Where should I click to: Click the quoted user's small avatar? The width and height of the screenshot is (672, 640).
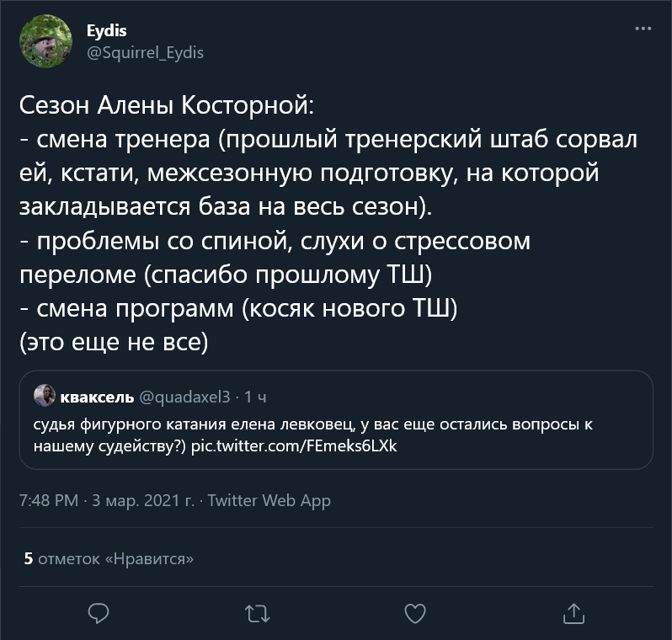coord(45,396)
